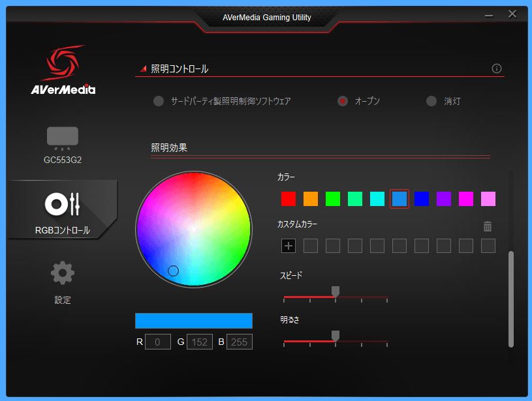Select the 消灯 radio option

tap(431, 101)
